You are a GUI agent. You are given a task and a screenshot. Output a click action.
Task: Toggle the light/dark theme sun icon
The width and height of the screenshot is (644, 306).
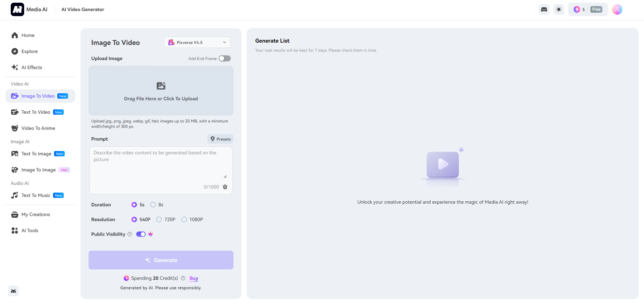coord(559,9)
